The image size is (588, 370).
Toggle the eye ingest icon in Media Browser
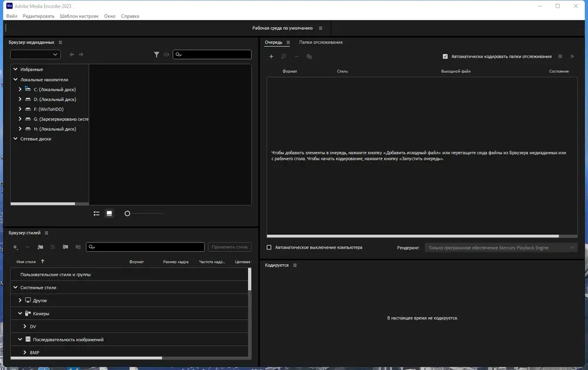(x=166, y=55)
